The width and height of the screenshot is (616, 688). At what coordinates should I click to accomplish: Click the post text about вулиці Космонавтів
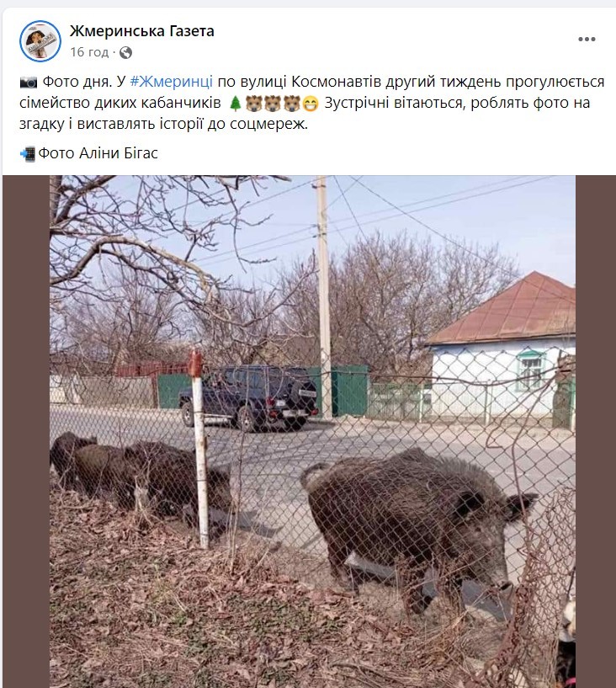[x=311, y=103]
